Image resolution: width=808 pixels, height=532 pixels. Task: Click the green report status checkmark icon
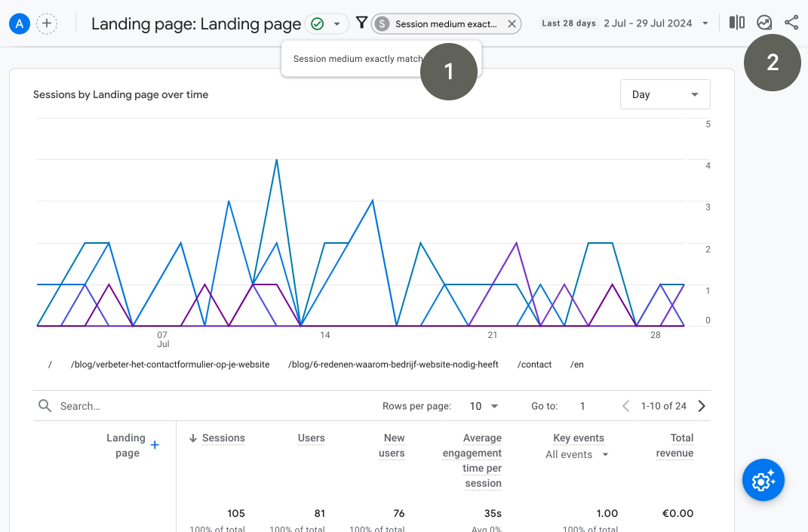(318, 23)
